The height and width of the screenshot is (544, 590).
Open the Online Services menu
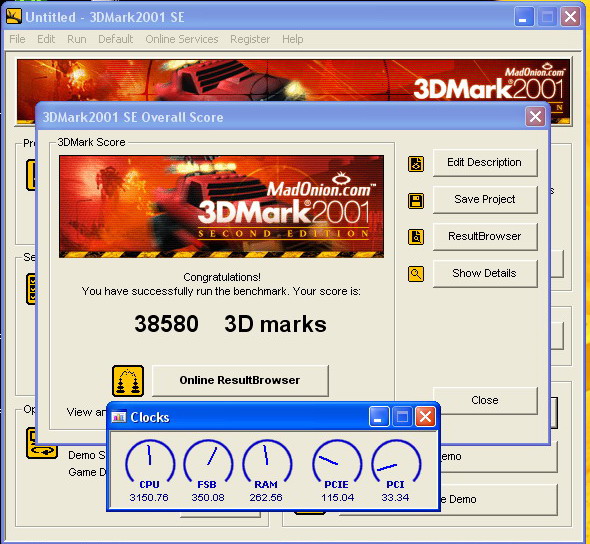[182, 39]
